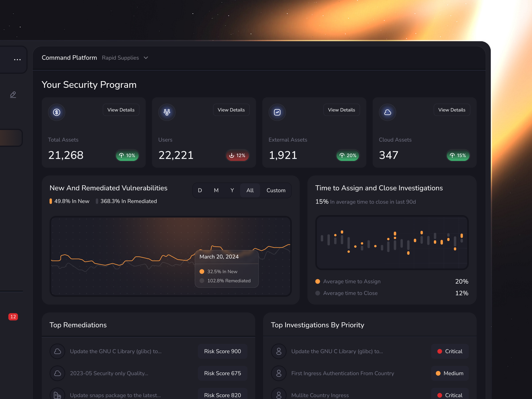Select the pencil edit icon in left sidebar

coord(13,94)
